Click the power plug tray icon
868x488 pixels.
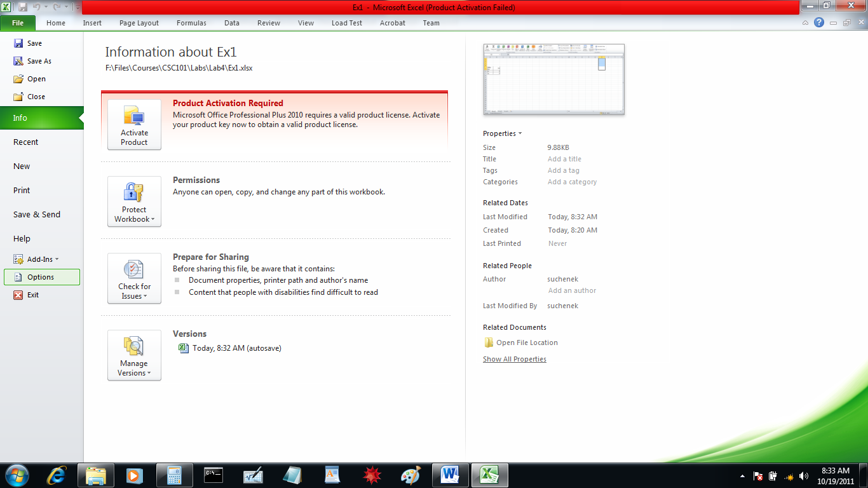(773, 476)
